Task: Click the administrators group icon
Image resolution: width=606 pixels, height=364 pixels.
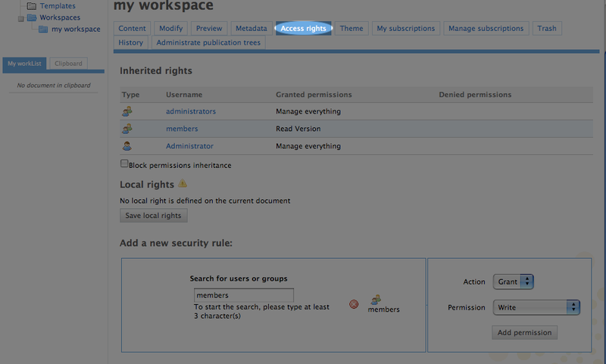Action: point(127,111)
